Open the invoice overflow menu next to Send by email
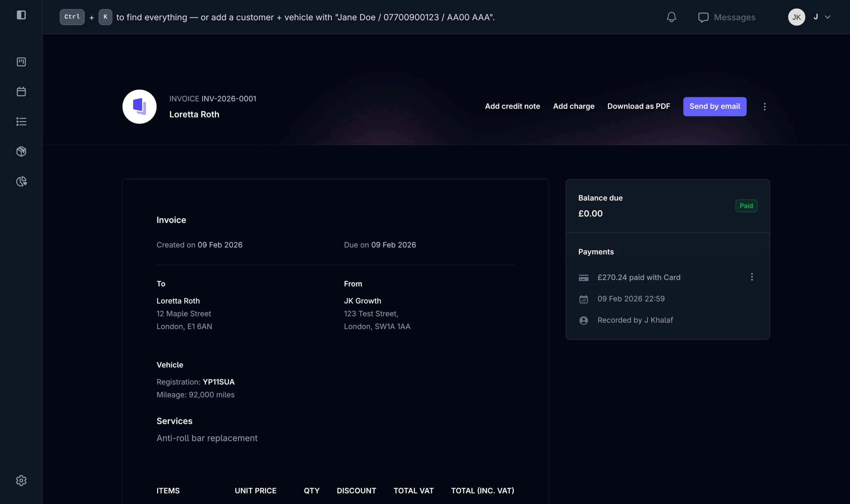Viewport: 850px width, 504px height. tap(764, 107)
